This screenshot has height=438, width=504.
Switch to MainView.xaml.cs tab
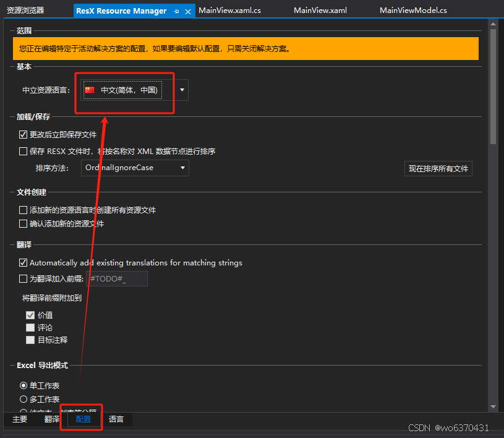tap(229, 11)
